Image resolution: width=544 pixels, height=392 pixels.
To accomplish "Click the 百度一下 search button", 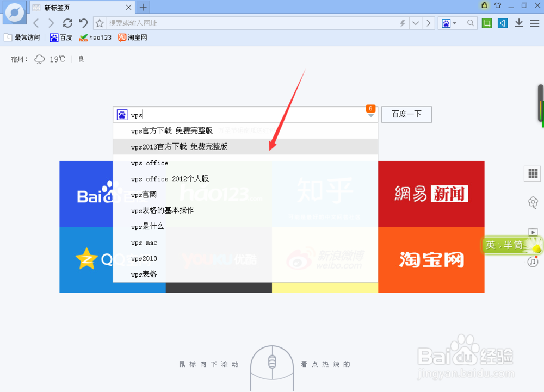I will [406, 114].
